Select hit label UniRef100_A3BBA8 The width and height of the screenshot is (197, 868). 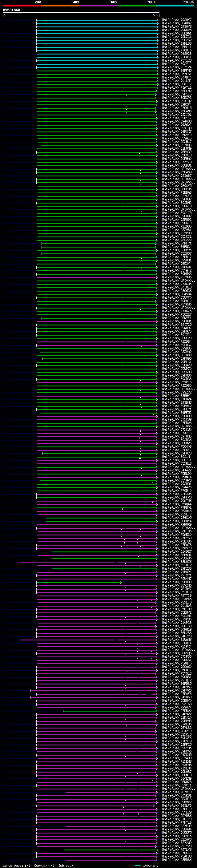176,193
